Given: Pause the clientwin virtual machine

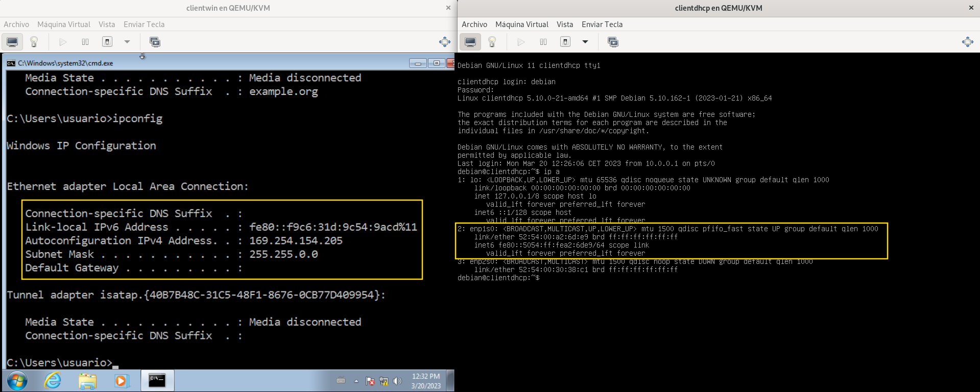Looking at the screenshot, I should click(x=85, y=42).
